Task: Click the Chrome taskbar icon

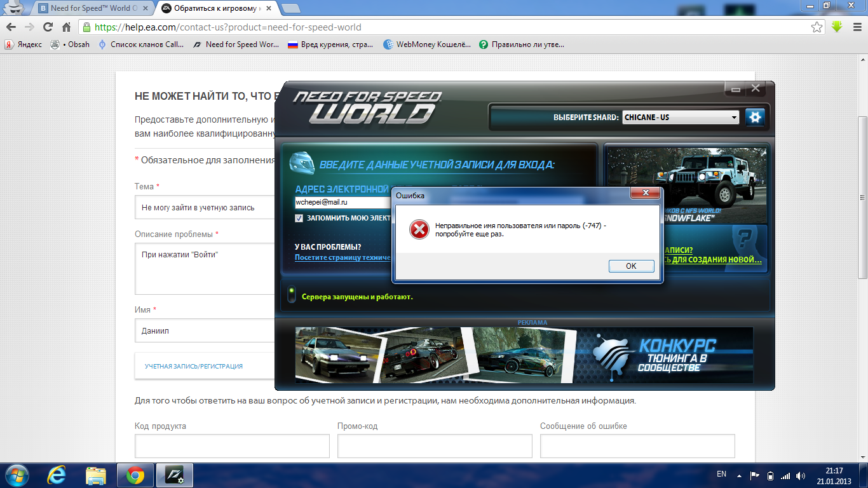Action: (135, 475)
